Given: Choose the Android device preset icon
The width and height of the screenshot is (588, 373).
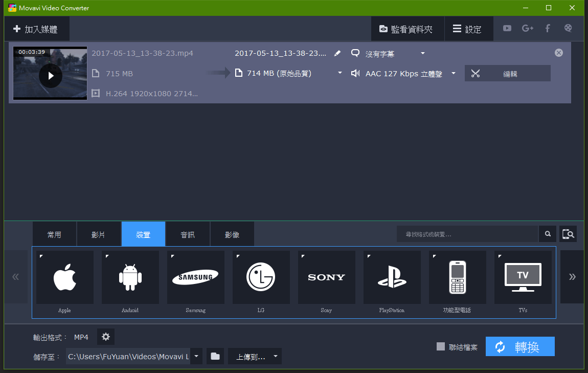Looking at the screenshot, I should 130,277.
